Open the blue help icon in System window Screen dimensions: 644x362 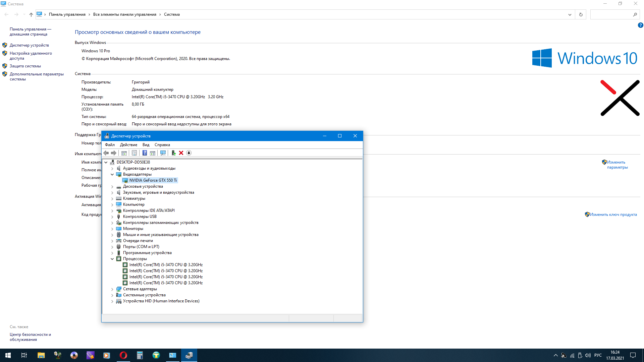(x=640, y=25)
